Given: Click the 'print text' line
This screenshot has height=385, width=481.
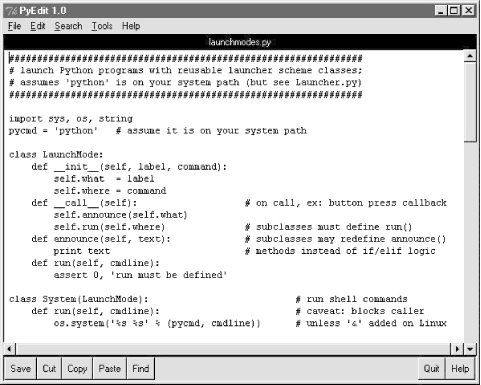Looking at the screenshot, I should pos(82,251).
